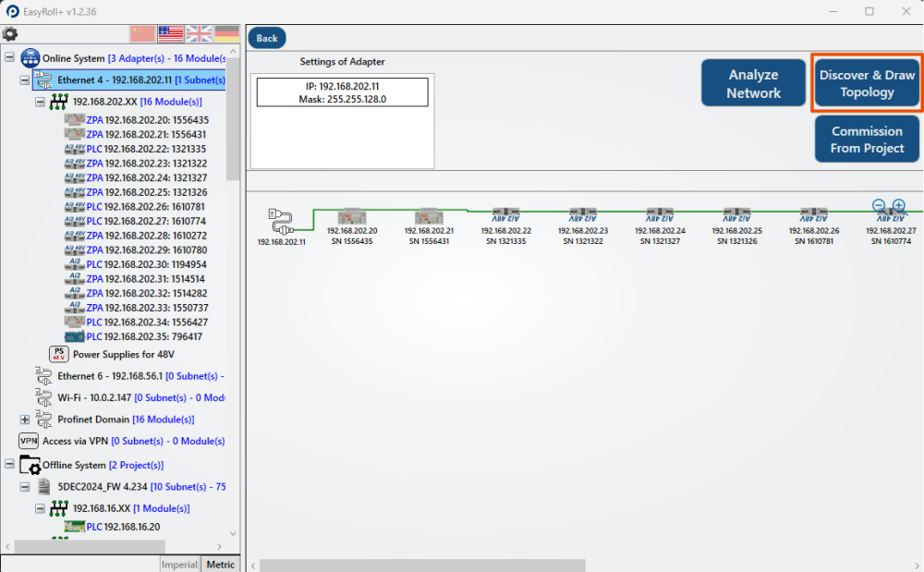Collapse the 192.168.202.XX module list
Screen dimensions: 924x572
click(x=40, y=103)
